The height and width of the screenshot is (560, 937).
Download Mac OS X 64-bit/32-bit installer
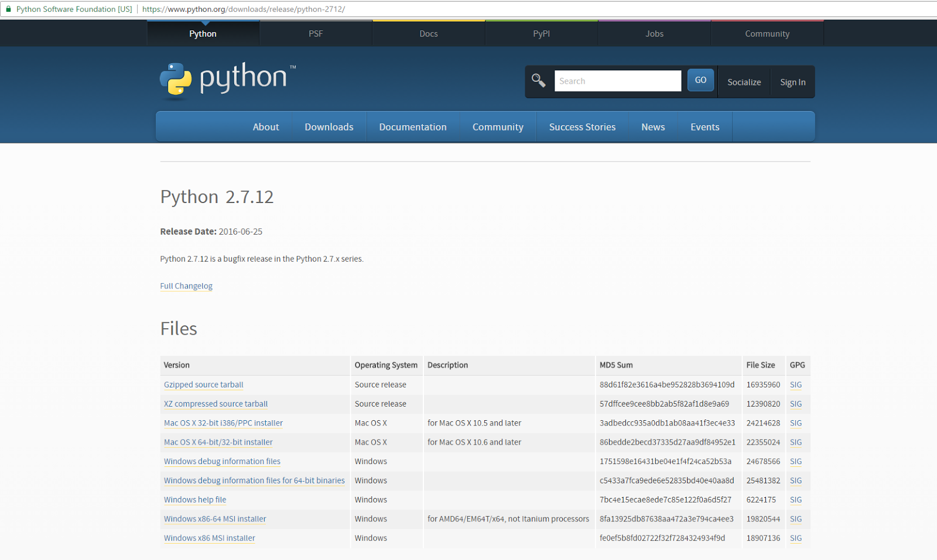[218, 442]
